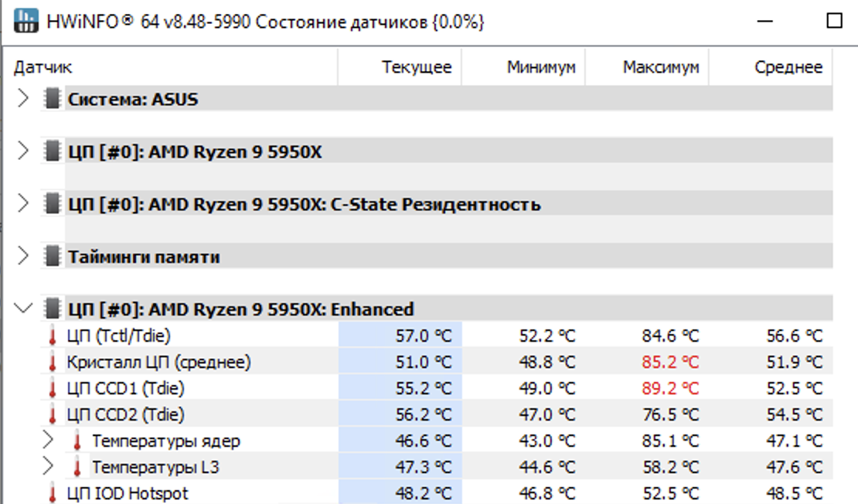Viewport: 858px width, 504px height.
Task: Click minimum value 43.0 °C
Action: [547, 441]
